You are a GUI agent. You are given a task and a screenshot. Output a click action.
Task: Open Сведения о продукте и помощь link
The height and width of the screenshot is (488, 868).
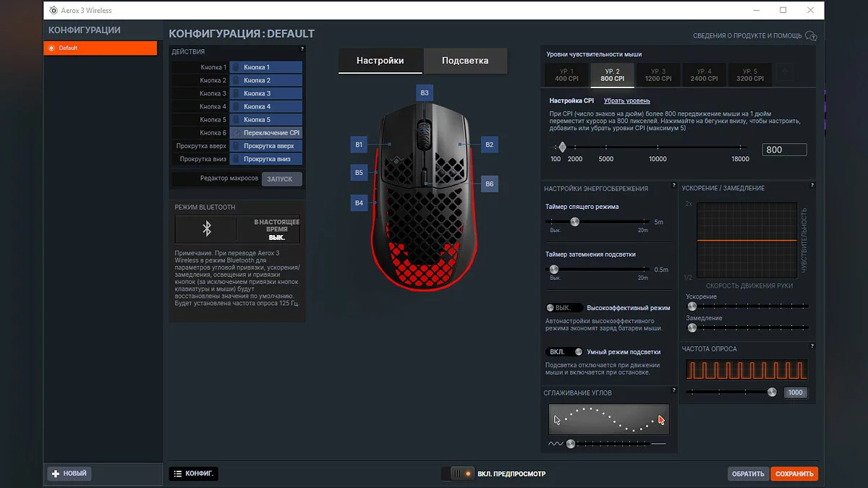(x=747, y=35)
